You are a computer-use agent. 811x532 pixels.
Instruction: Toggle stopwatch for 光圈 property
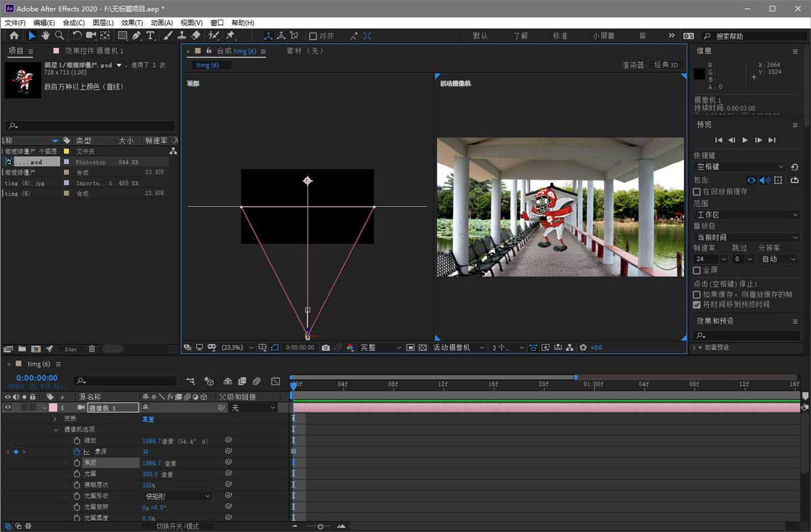(x=77, y=475)
